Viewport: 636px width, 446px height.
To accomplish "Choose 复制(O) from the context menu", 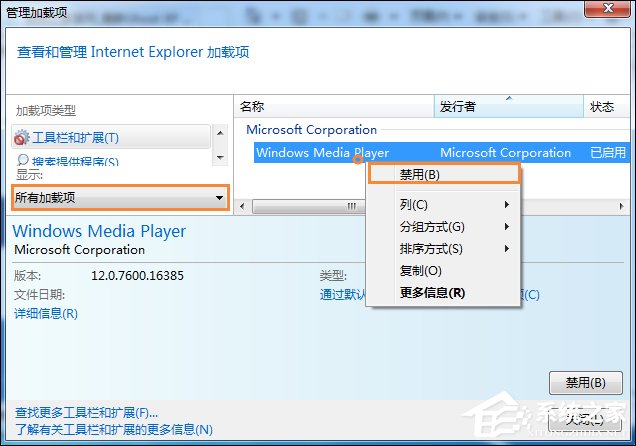I will pos(420,271).
